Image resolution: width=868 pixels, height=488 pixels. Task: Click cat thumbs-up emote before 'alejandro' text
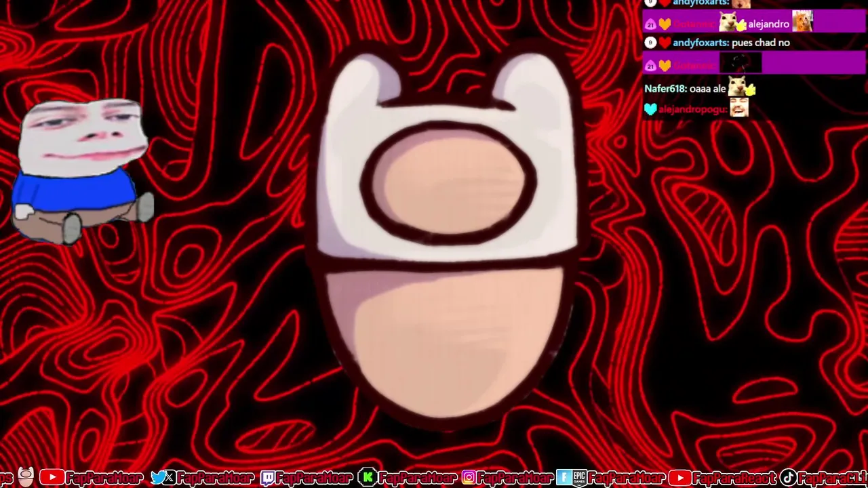732,22
